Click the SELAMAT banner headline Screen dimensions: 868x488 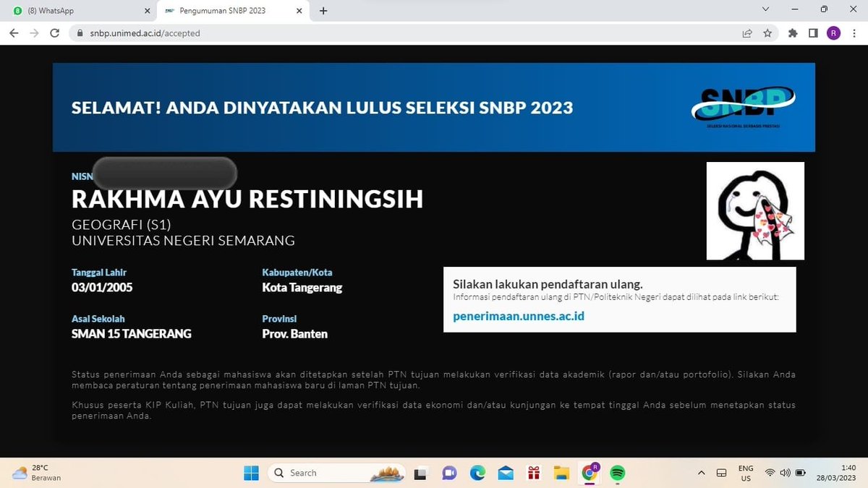click(323, 108)
